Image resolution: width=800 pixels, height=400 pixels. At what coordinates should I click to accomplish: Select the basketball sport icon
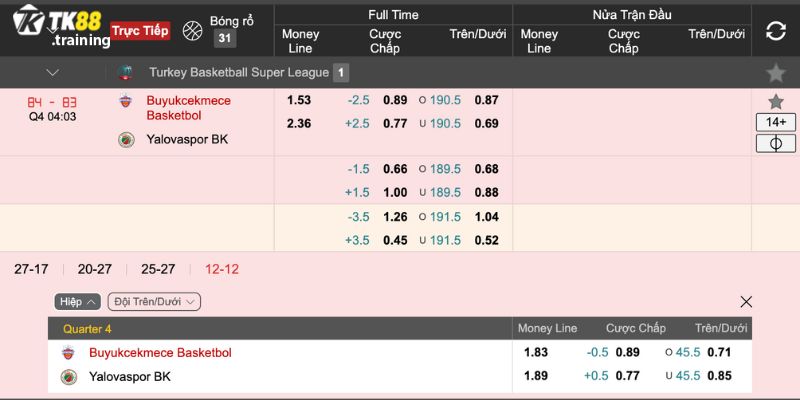(x=192, y=31)
